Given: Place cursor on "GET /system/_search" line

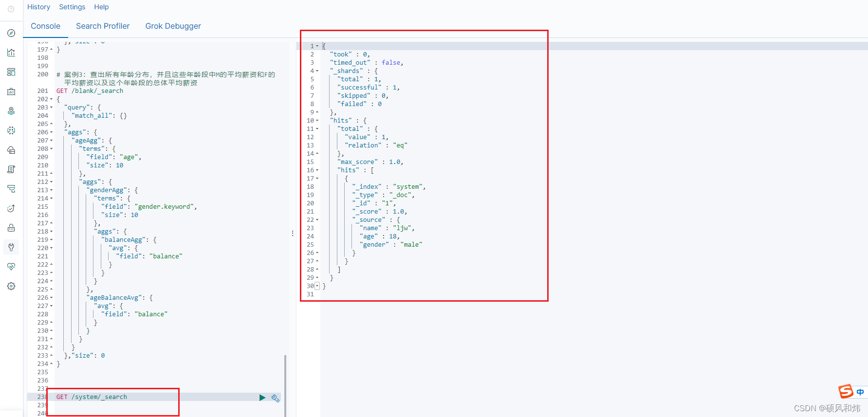Looking at the screenshot, I should (x=92, y=397).
